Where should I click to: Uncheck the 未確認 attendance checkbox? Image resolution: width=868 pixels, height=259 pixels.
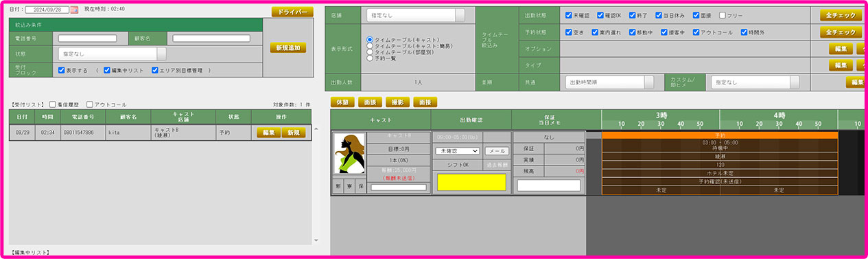click(x=568, y=15)
